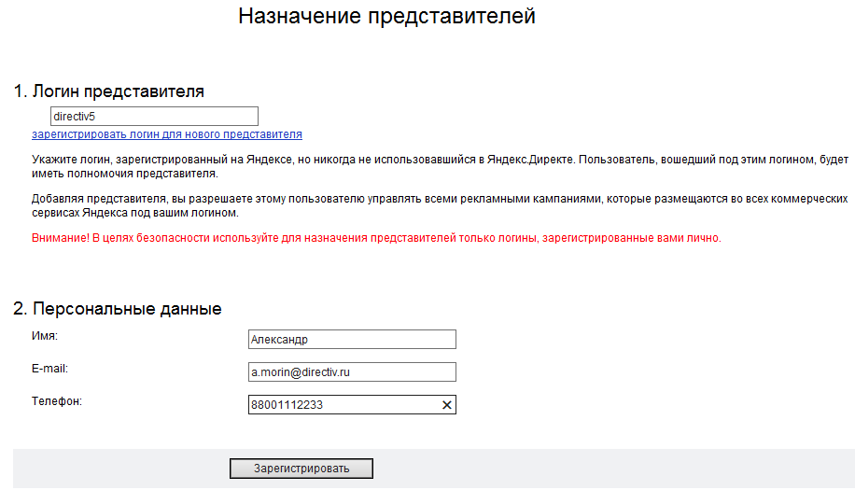Click the Яндекс.Директе mention in the instructions
Viewport: 855px width, 504px height.
530,160
